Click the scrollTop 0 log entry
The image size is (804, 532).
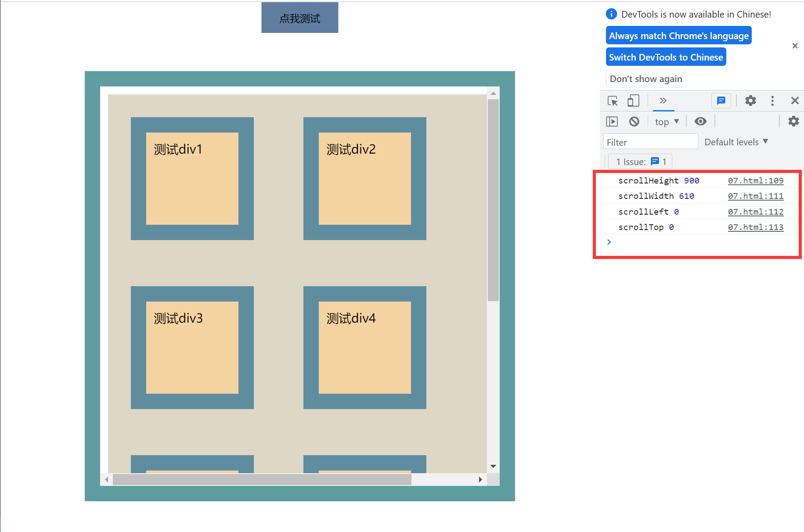pyautogui.click(x=646, y=227)
